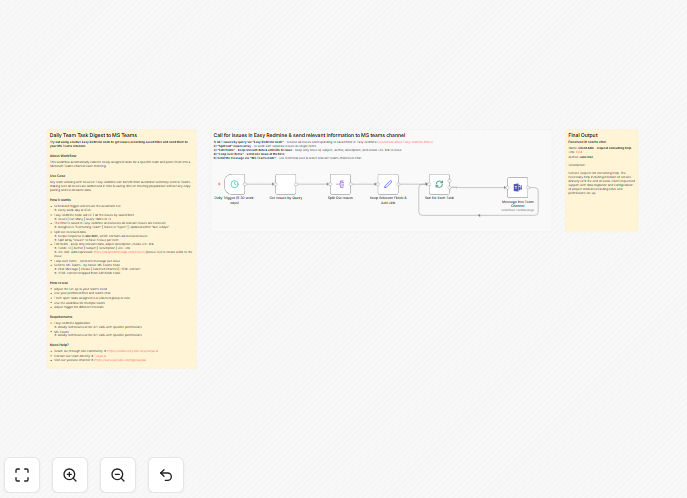687x498 pixels.
Task: Select the Split Out issues node
Action: point(340,184)
